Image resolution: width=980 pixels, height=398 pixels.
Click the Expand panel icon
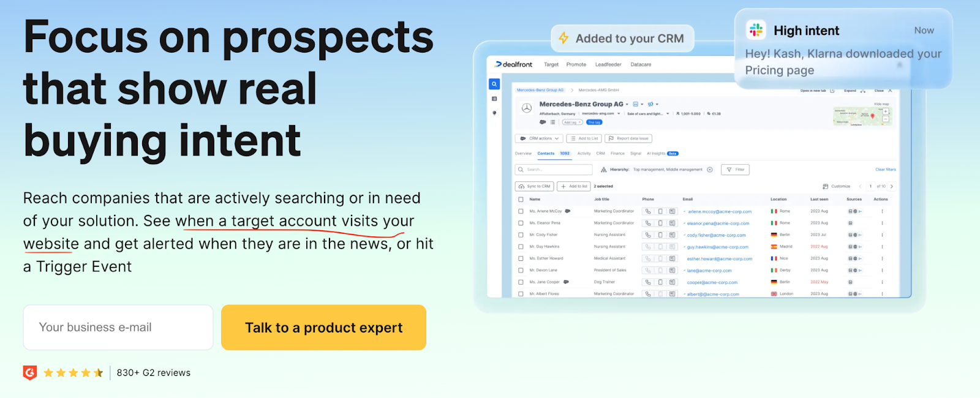tap(862, 91)
